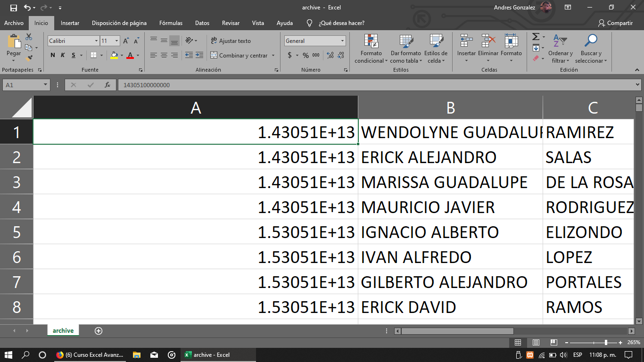Click the Format Painter brush icon
The image size is (644, 362).
point(29,58)
